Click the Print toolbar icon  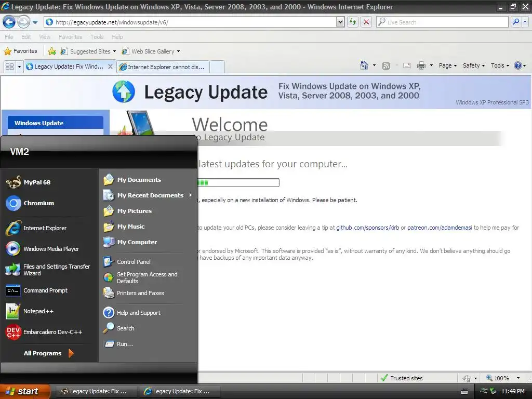pos(421,65)
